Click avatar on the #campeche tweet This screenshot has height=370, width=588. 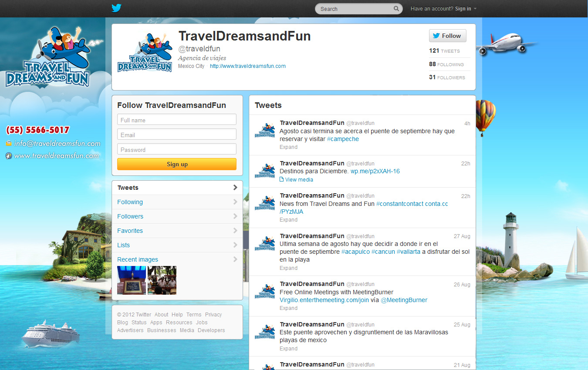(265, 131)
